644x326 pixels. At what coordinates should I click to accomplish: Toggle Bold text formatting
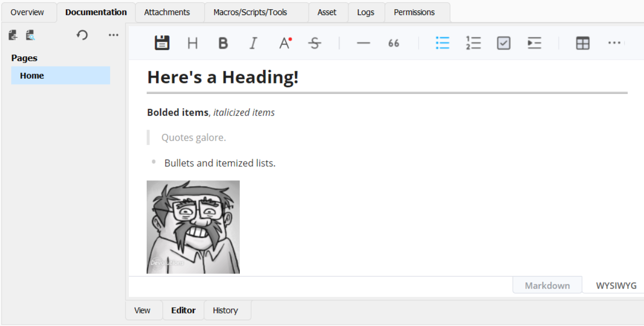coord(222,43)
